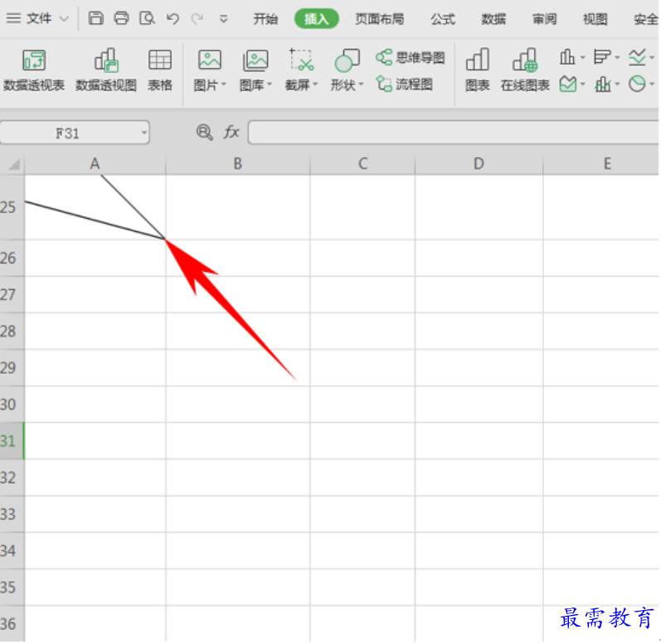The image size is (661, 644).
Task: Switch to the 开始 tab
Action: [x=265, y=19]
